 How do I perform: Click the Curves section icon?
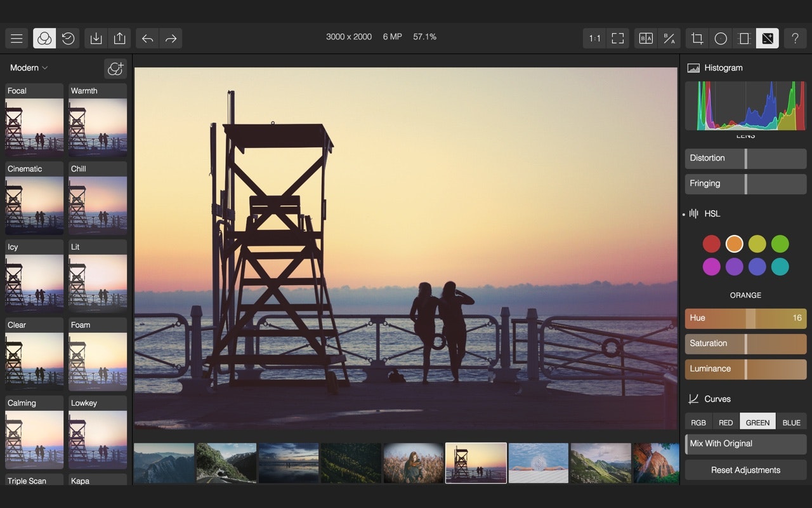pyautogui.click(x=693, y=399)
